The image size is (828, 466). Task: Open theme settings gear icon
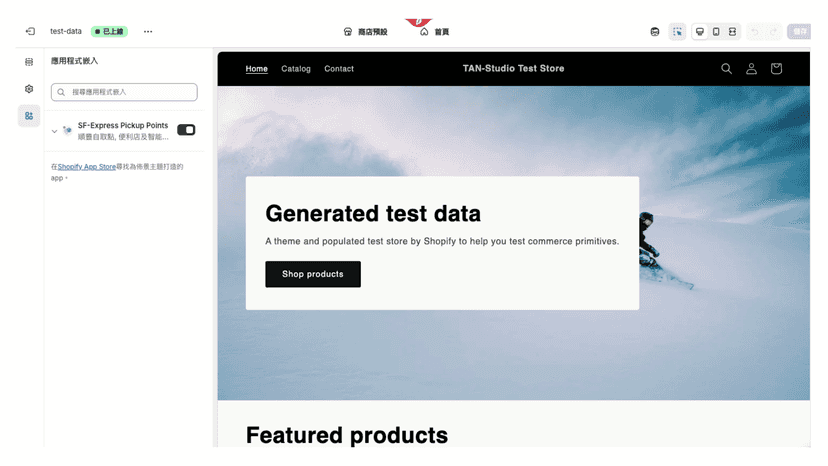(29, 89)
